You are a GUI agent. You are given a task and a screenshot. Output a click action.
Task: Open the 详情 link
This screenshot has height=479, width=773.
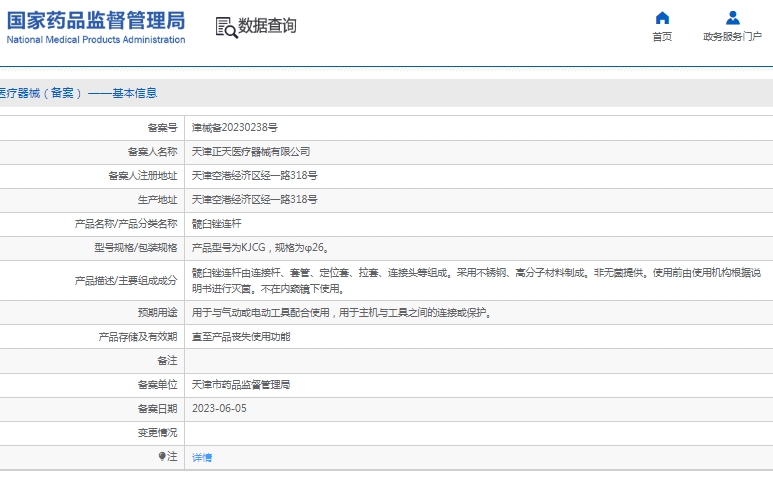coord(202,457)
